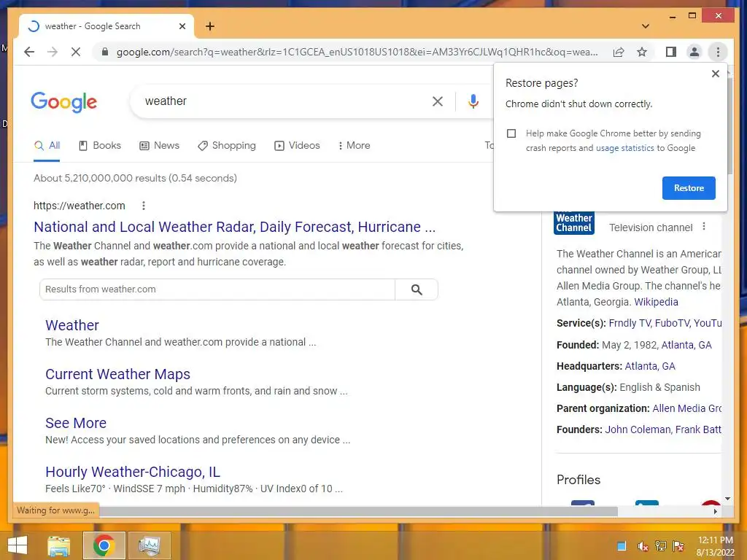
Task: Open the usage statistics link
Action: coord(624,148)
